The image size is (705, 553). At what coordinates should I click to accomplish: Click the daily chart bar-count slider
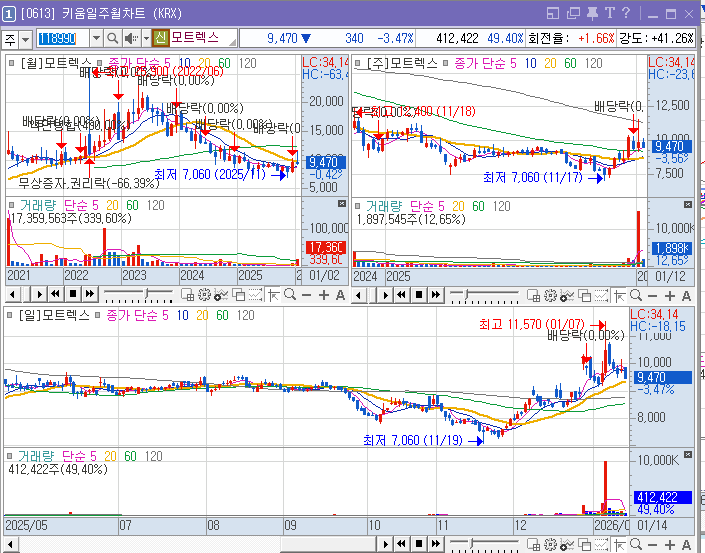[484, 544]
